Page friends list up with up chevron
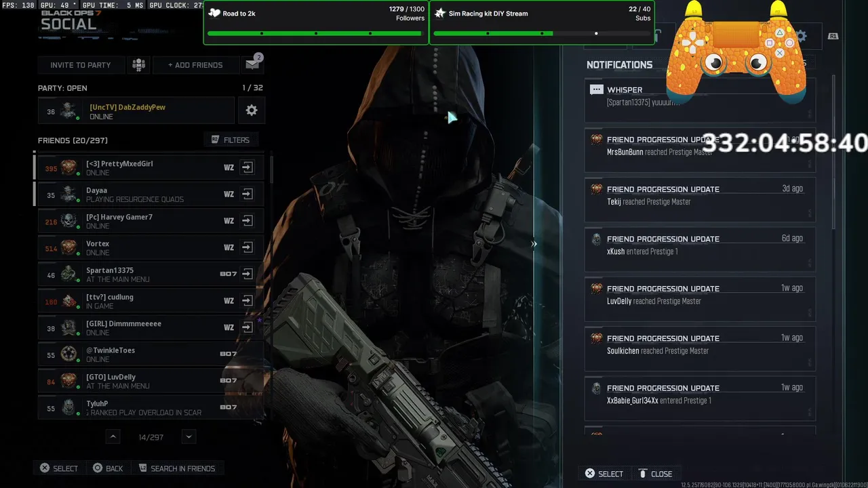 pos(113,436)
